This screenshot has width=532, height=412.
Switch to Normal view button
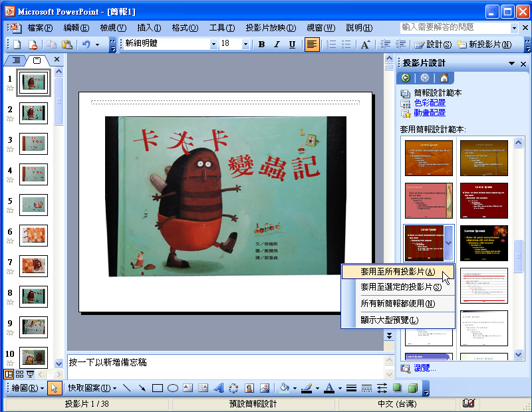(9, 374)
